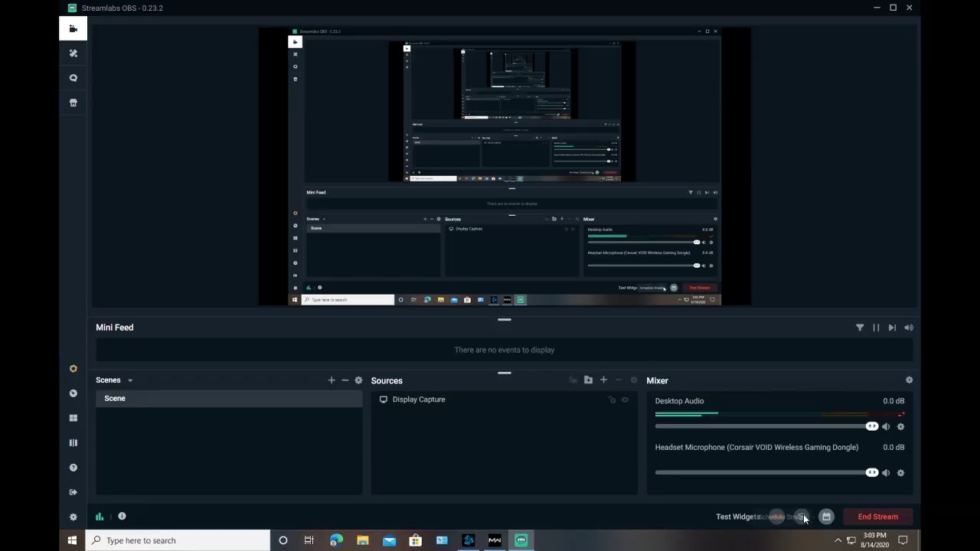The height and width of the screenshot is (551, 980).
Task: Adjust the Desktop Audio volume slider
Action: [766, 426]
